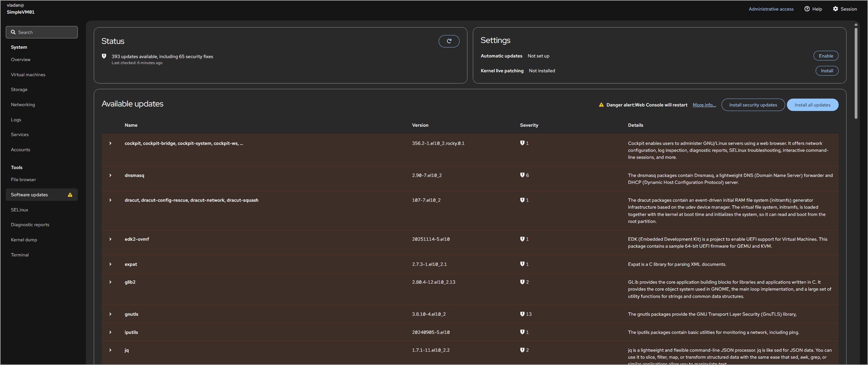Click the severity shield icon for dracut row
Viewport: 868px width, 365px height.
[x=522, y=200]
